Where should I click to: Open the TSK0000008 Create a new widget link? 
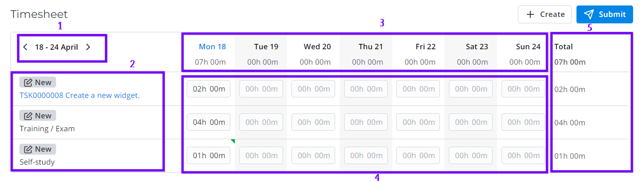pos(79,95)
